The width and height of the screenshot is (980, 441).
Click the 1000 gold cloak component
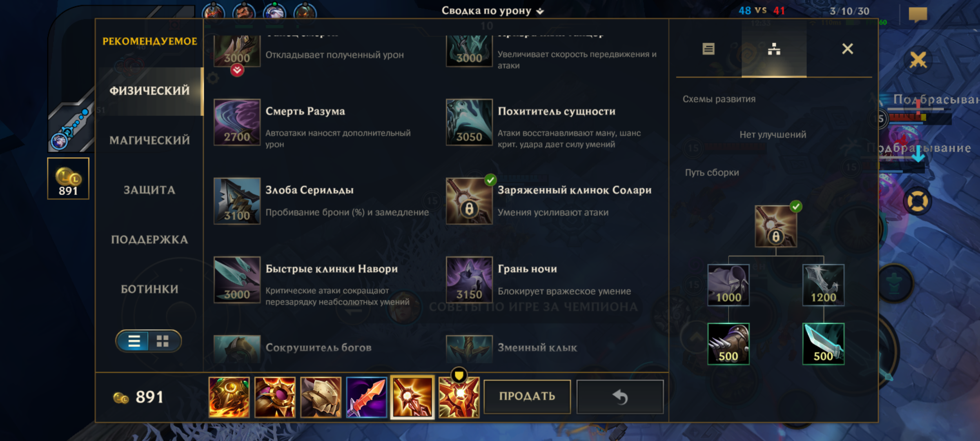click(x=728, y=285)
